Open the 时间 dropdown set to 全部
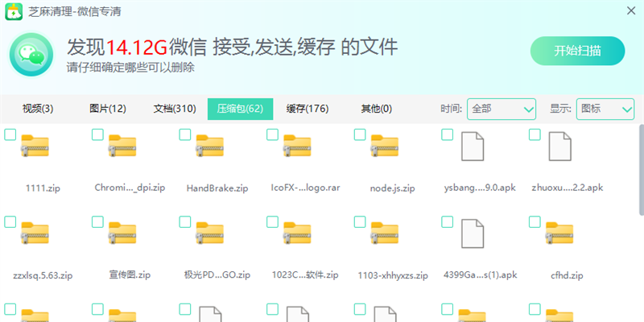The height and width of the screenshot is (322, 644). point(501,109)
